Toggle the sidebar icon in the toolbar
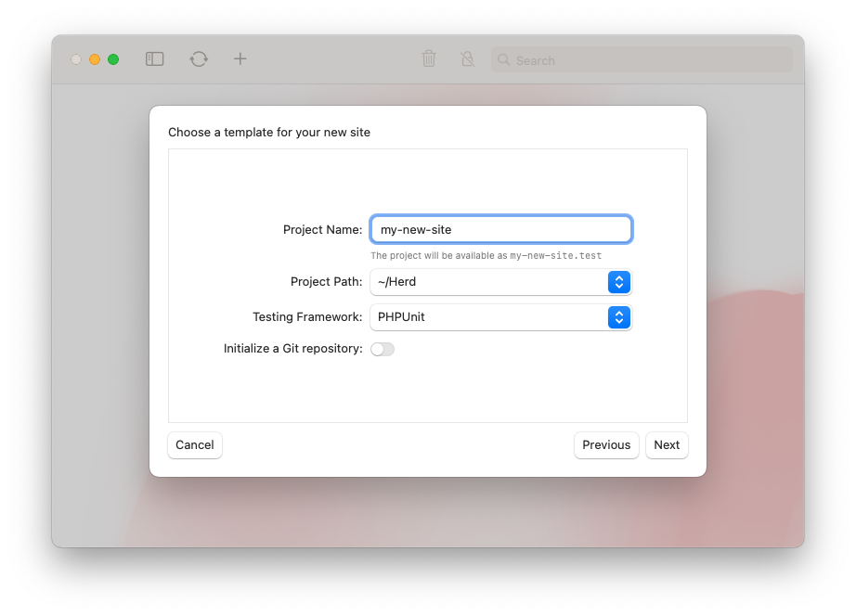 [x=154, y=59]
